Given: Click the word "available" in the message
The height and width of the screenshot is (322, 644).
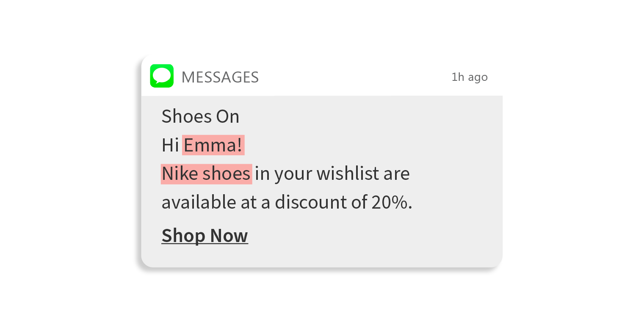Looking at the screenshot, I should point(199,202).
